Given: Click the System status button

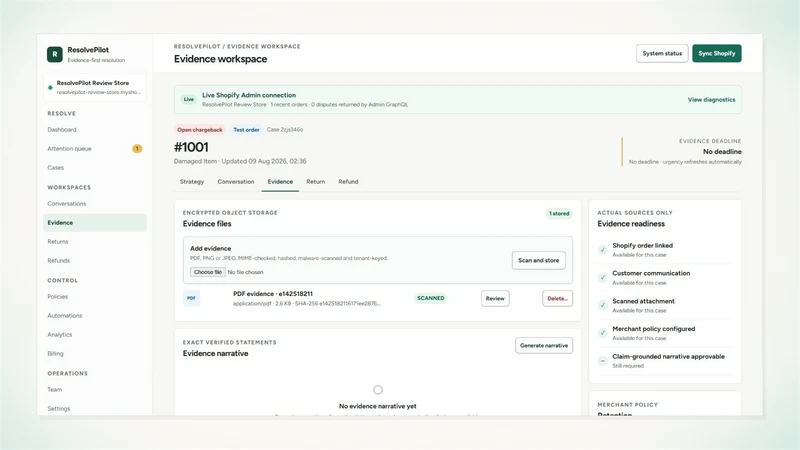Looking at the screenshot, I should click(662, 54).
